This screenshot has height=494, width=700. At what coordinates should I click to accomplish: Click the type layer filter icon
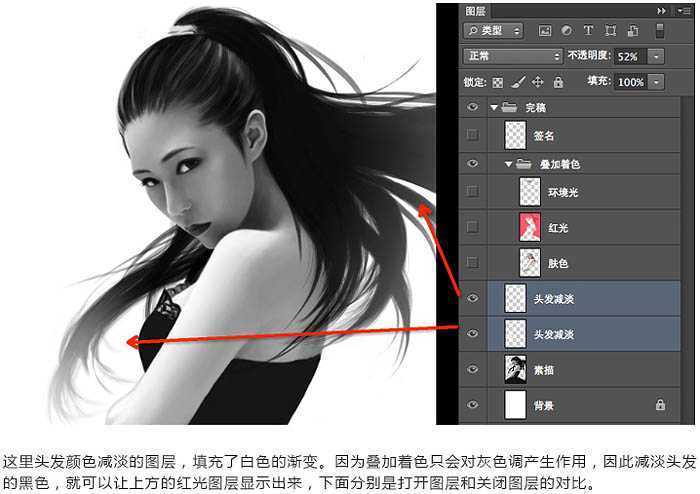pyautogui.click(x=588, y=30)
